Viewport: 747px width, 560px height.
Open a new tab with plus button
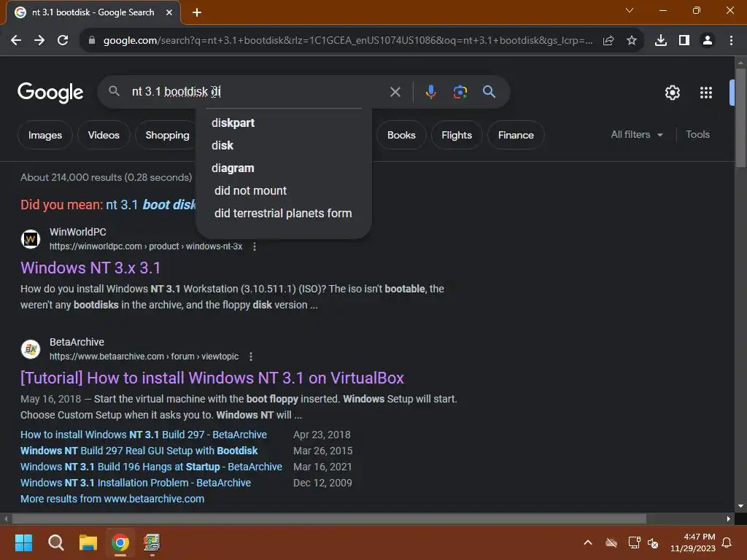tap(197, 12)
